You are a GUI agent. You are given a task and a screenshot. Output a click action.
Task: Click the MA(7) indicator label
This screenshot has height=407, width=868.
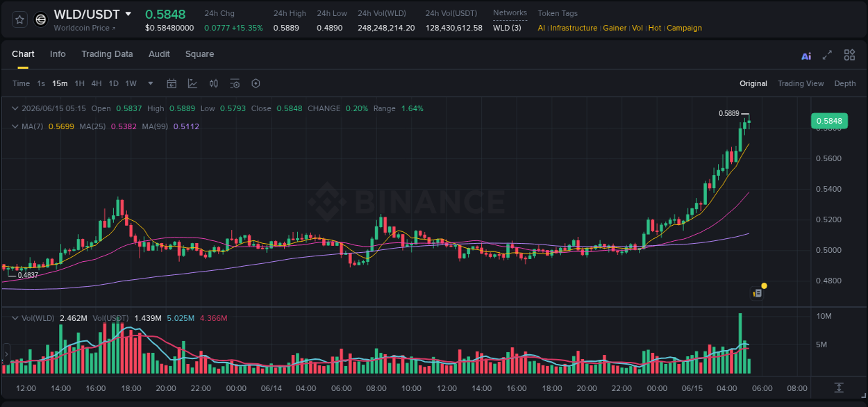coord(33,126)
